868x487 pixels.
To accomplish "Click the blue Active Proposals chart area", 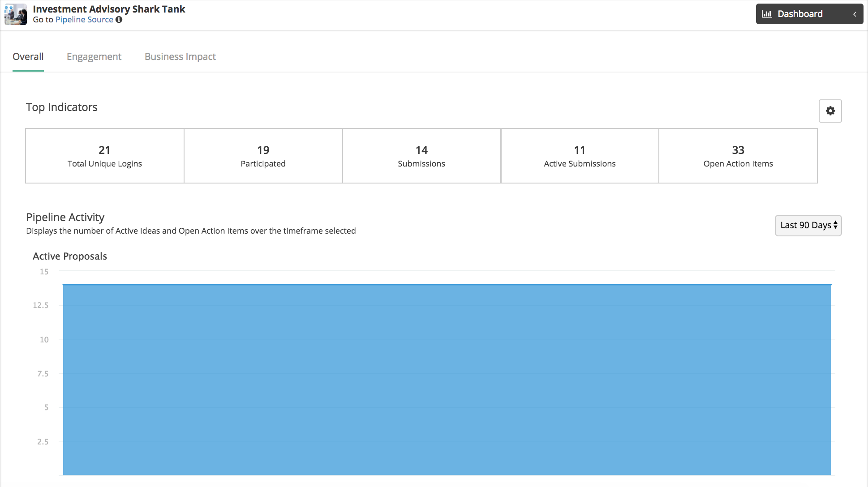I will pos(447,380).
